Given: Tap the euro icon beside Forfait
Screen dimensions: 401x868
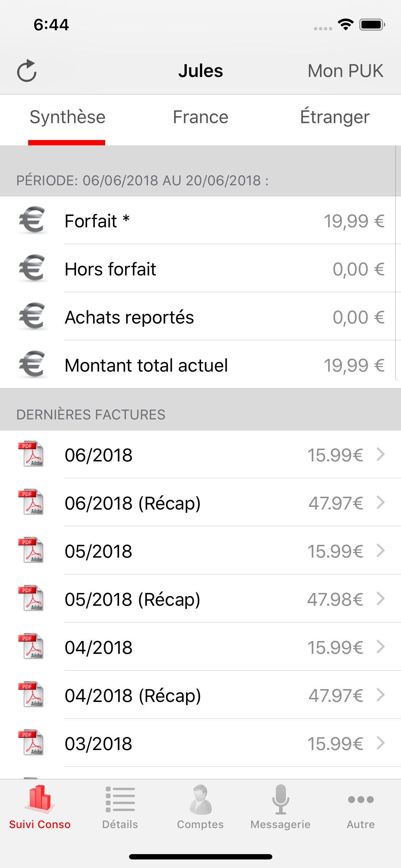Looking at the screenshot, I should (x=32, y=221).
